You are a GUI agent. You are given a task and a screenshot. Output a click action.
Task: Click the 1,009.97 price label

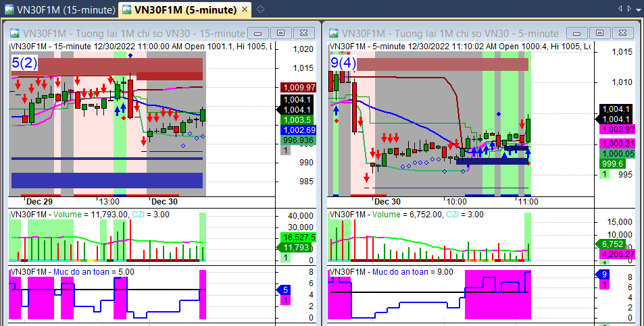tap(298, 87)
